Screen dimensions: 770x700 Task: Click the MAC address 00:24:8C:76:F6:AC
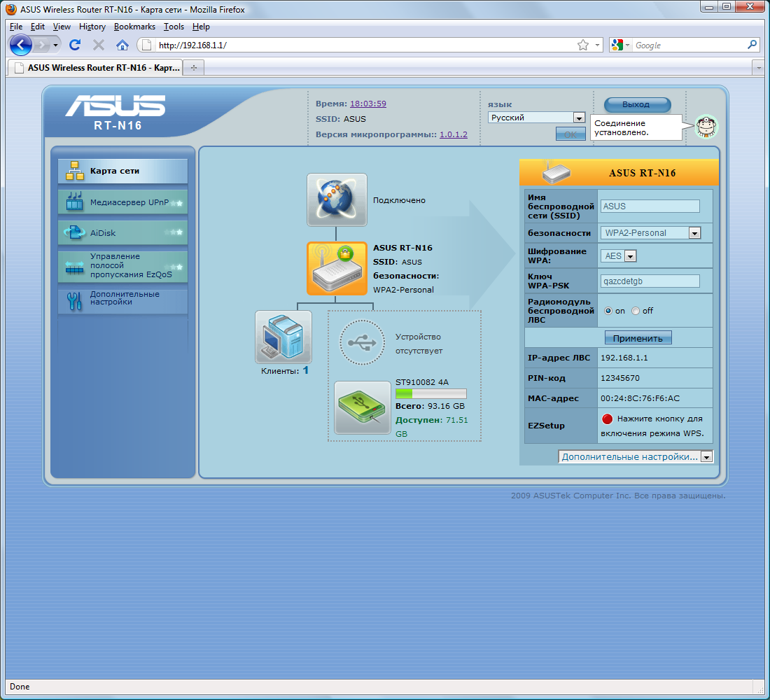click(x=640, y=398)
